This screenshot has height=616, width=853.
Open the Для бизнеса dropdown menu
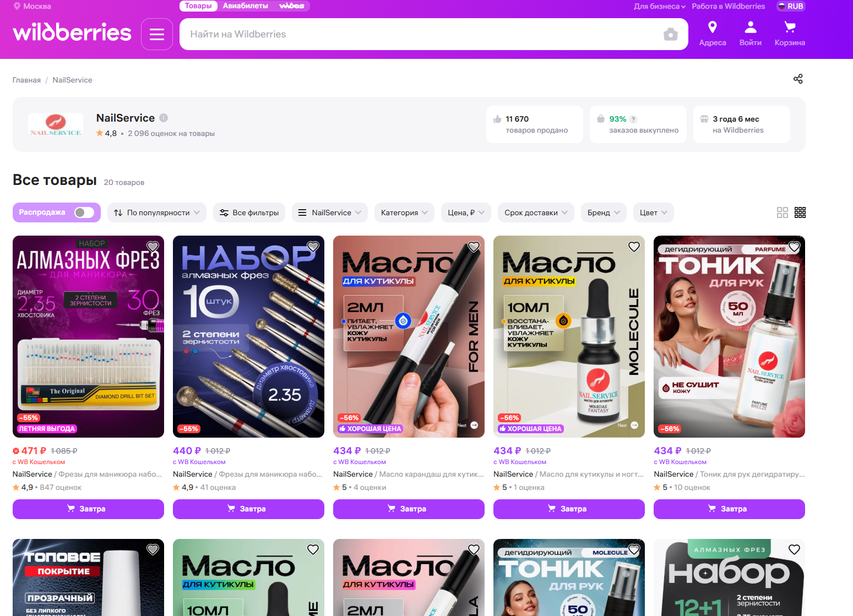pos(659,6)
